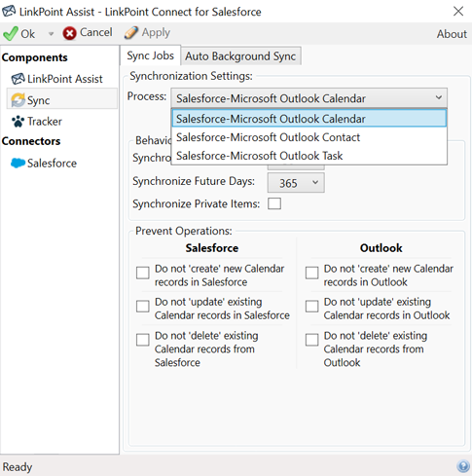Select LinkPoint Assist in Components
The width and height of the screenshot is (472, 476).
point(64,79)
